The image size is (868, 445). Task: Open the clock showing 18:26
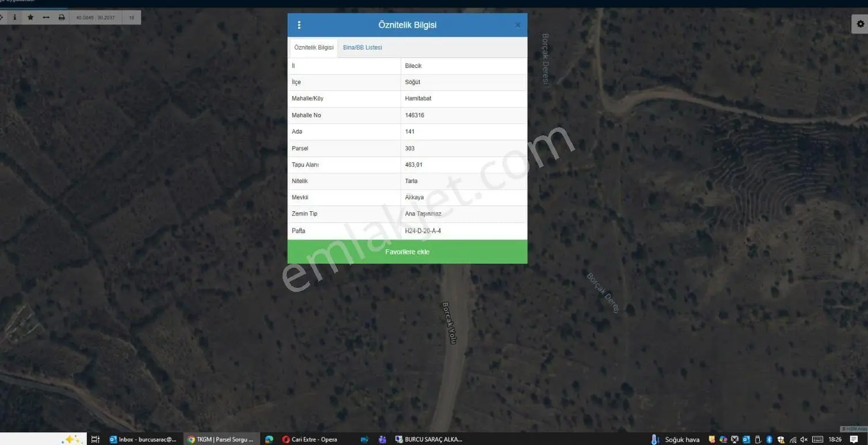(x=835, y=439)
